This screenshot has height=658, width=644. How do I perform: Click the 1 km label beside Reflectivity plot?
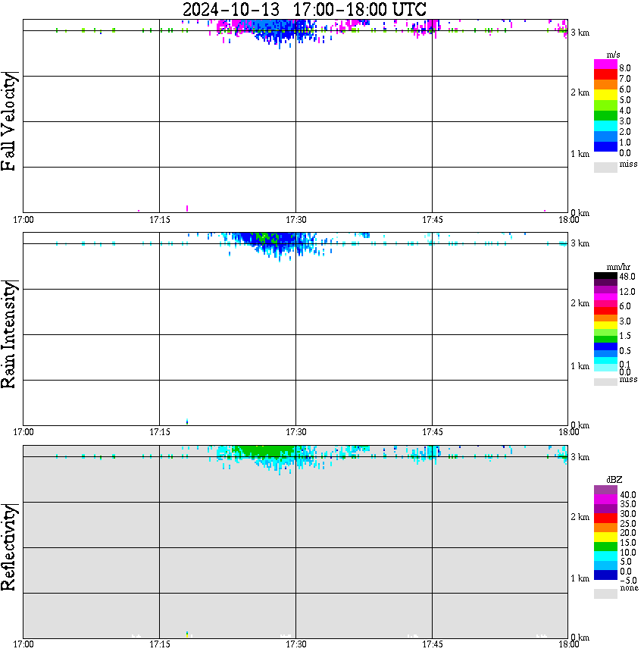coord(580,578)
